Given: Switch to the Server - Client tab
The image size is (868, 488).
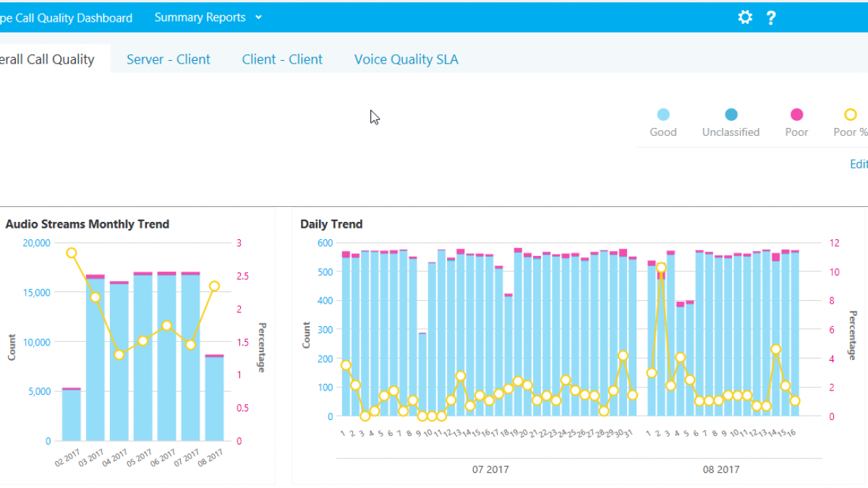Looking at the screenshot, I should [168, 59].
